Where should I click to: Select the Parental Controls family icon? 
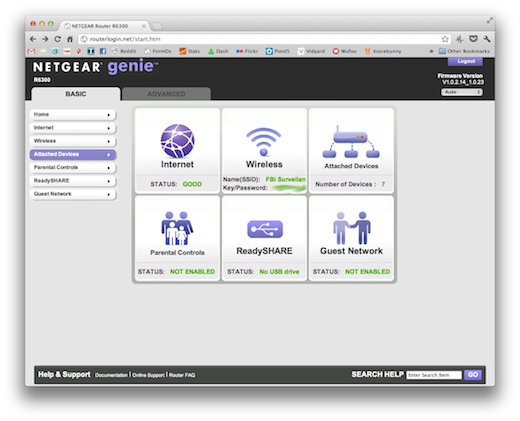click(x=177, y=228)
